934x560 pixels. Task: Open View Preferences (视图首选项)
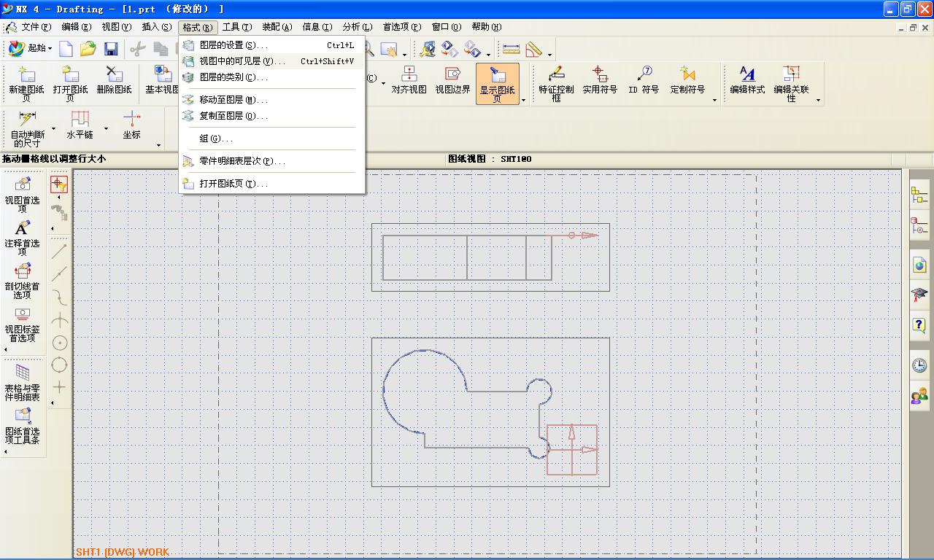pyautogui.click(x=23, y=193)
